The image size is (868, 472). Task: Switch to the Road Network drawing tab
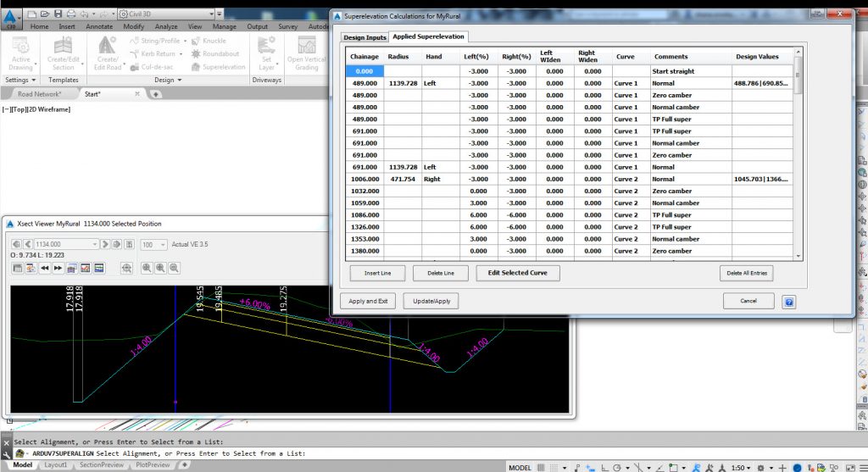click(39, 94)
